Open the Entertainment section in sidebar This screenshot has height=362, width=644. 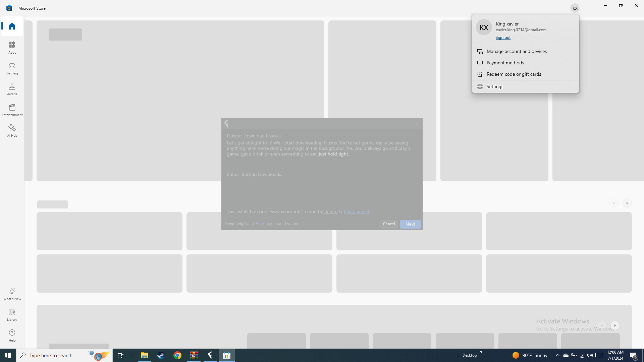point(12,110)
